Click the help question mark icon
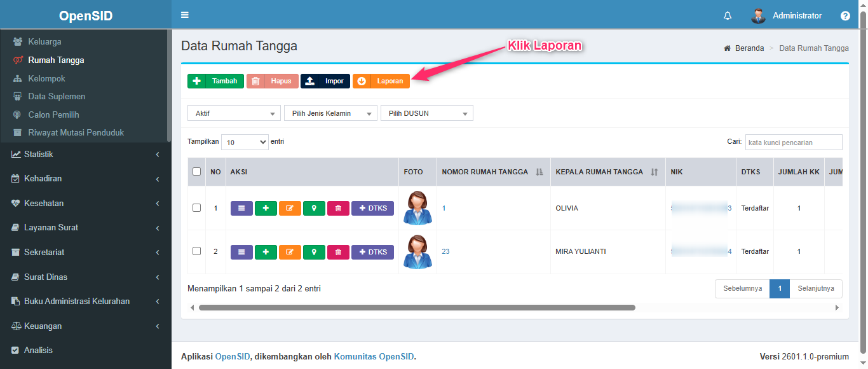 pos(845,16)
